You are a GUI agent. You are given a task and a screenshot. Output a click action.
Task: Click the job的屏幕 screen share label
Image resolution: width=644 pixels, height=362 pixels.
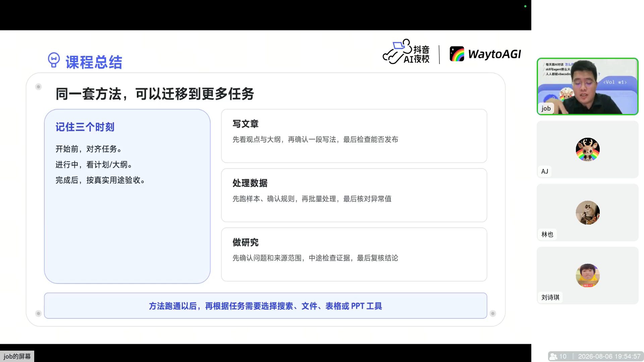(17, 356)
